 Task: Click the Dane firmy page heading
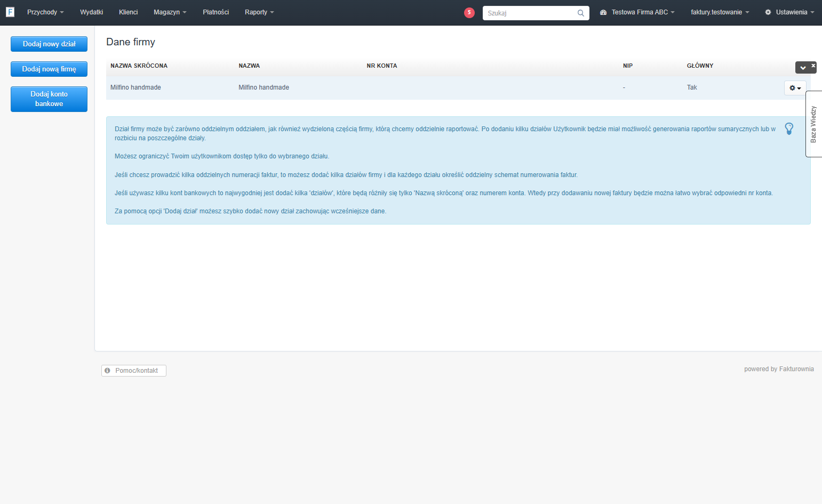(131, 42)
